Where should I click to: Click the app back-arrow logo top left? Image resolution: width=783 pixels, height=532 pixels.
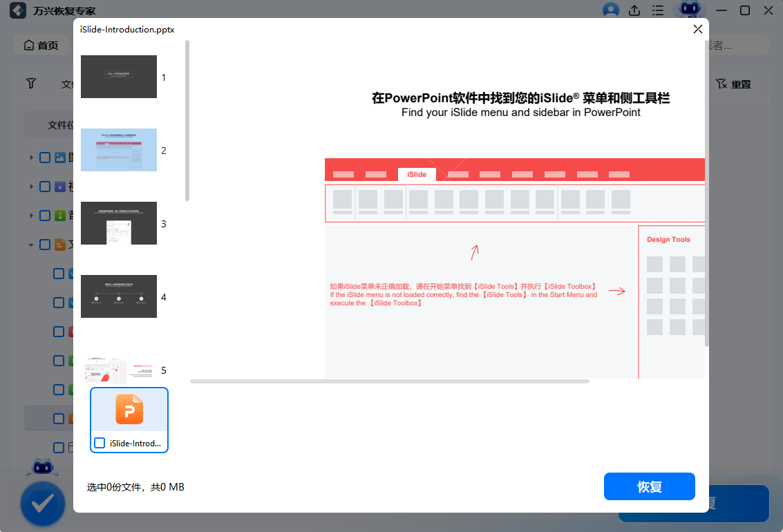point(17,10)
